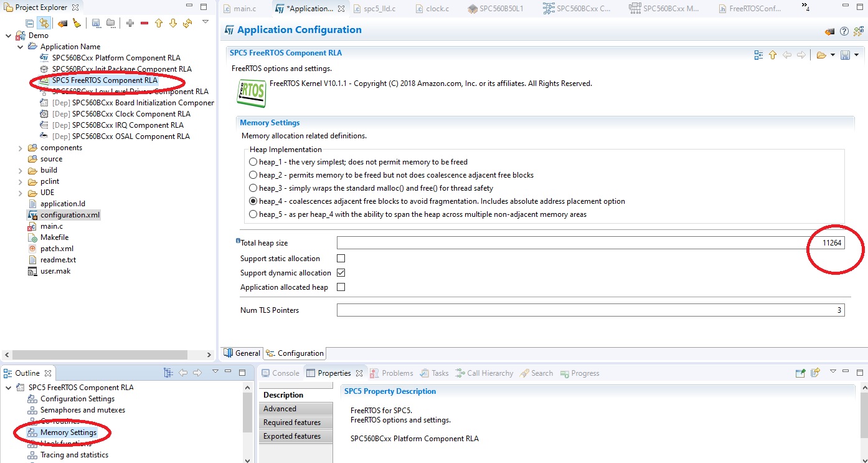
Task: Open the Project Explorer view menu triangle
Action: coord(205,22)
